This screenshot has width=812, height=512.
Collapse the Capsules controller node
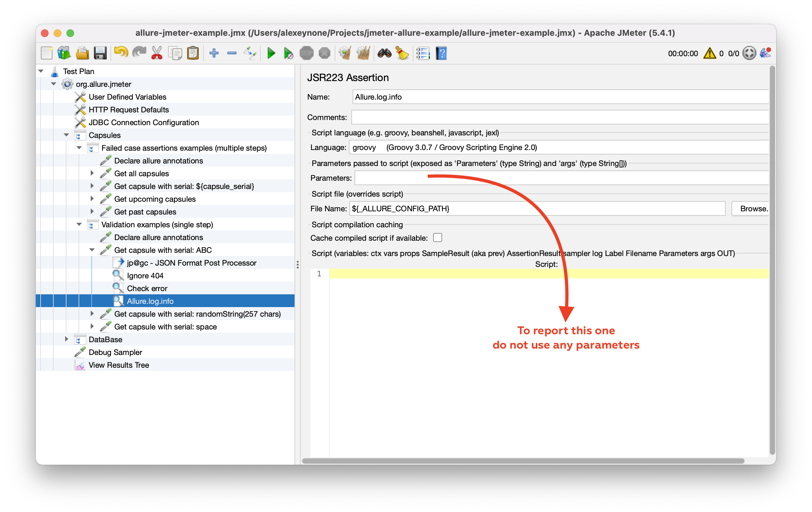click(66, 135)
